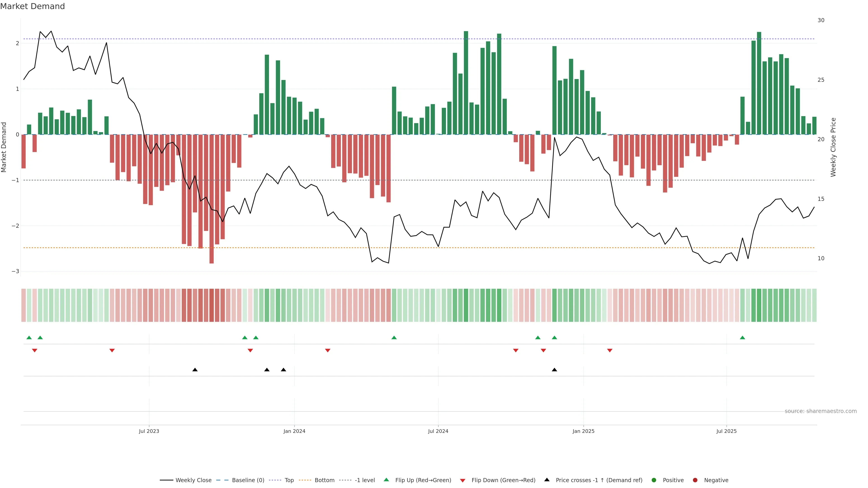Click the green Flip Up triangle legend icon
Image resolution: width=868 pixels, height=488 pixels.
[386, 480]
